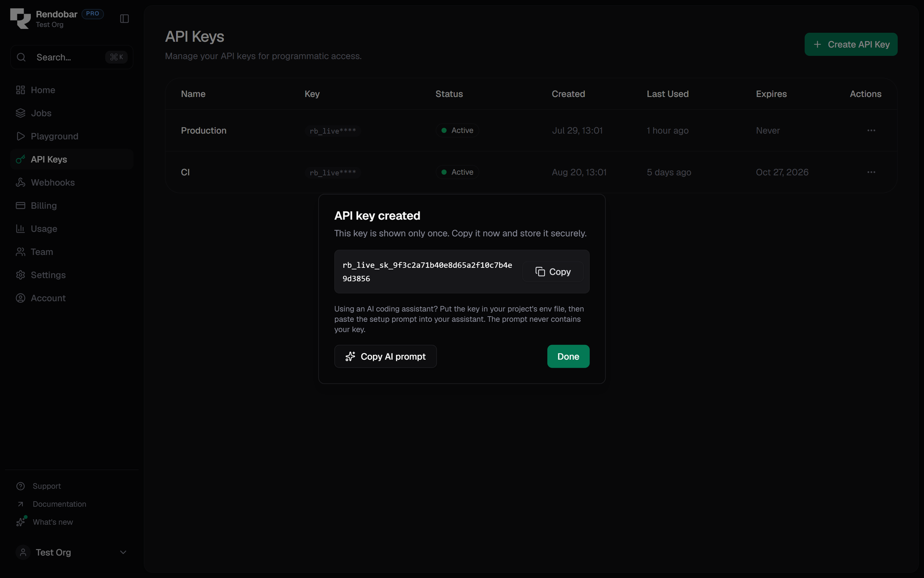The height and width of the screenshot is (578, 924).
Task: Open the Playground section
Action: point(72,136)
